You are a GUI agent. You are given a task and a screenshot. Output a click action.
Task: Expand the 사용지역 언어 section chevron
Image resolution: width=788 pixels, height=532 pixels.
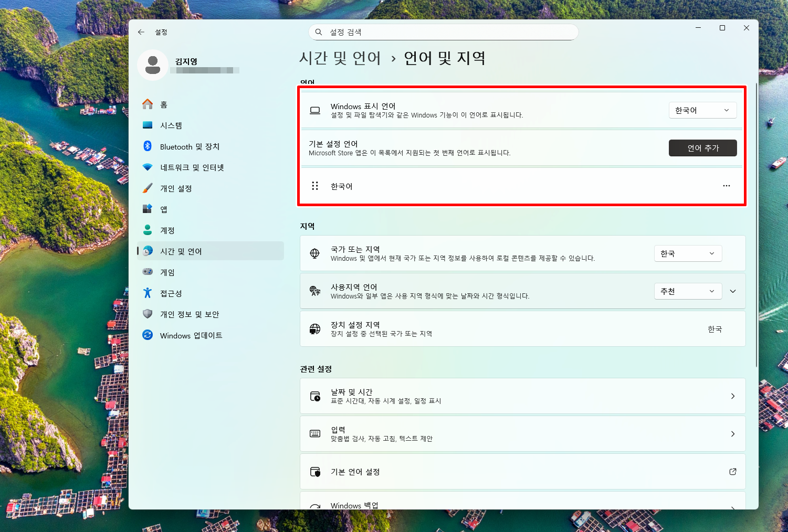pos(733,291)
